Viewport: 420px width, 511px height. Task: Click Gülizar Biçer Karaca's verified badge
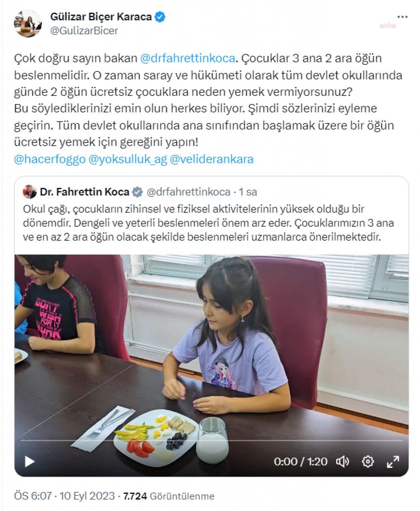[x=160, y=17]
